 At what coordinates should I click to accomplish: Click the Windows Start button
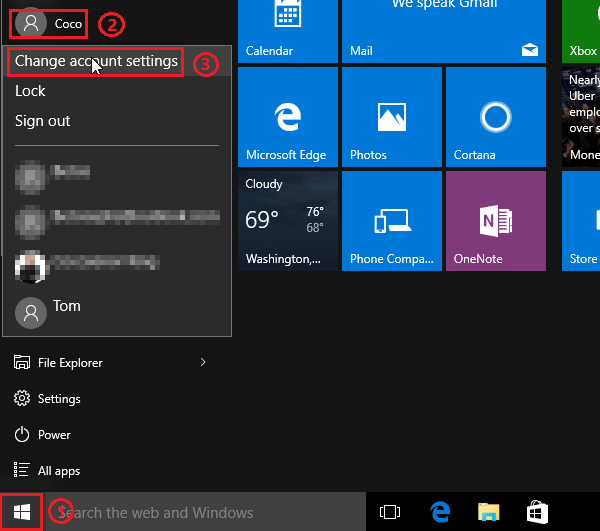pyautogui.click(x=21, y=512)
